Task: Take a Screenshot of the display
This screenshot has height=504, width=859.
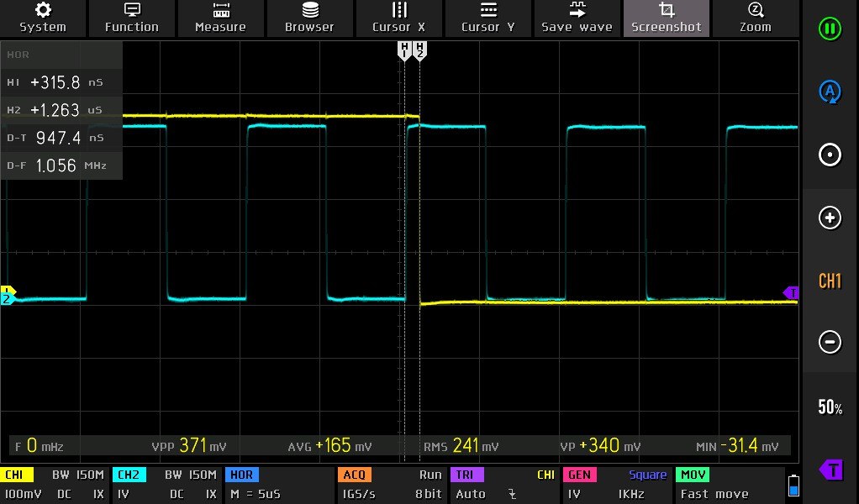Action: click(667, 18)
